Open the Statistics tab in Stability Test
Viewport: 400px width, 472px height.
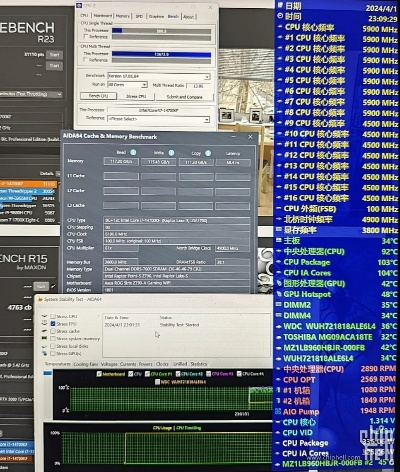(x=199, y=364)
